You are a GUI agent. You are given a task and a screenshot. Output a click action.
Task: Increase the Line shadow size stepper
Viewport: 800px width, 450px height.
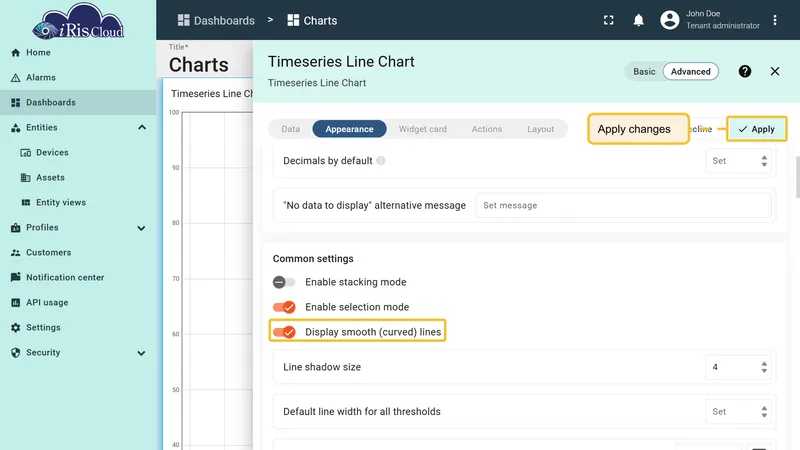(764, 364)
